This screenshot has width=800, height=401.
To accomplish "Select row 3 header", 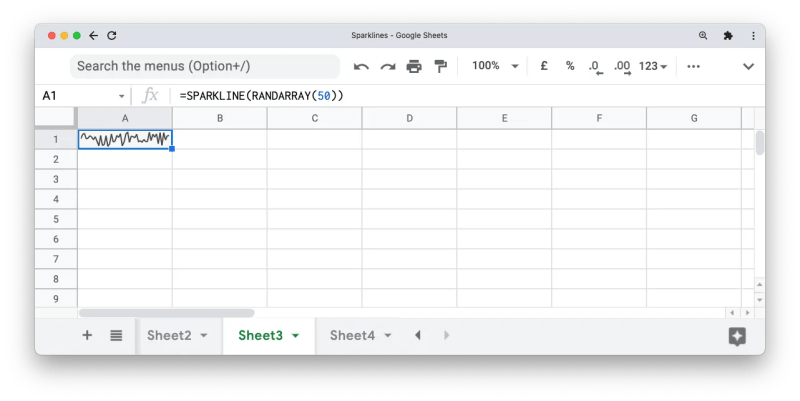I will (56, 179).
